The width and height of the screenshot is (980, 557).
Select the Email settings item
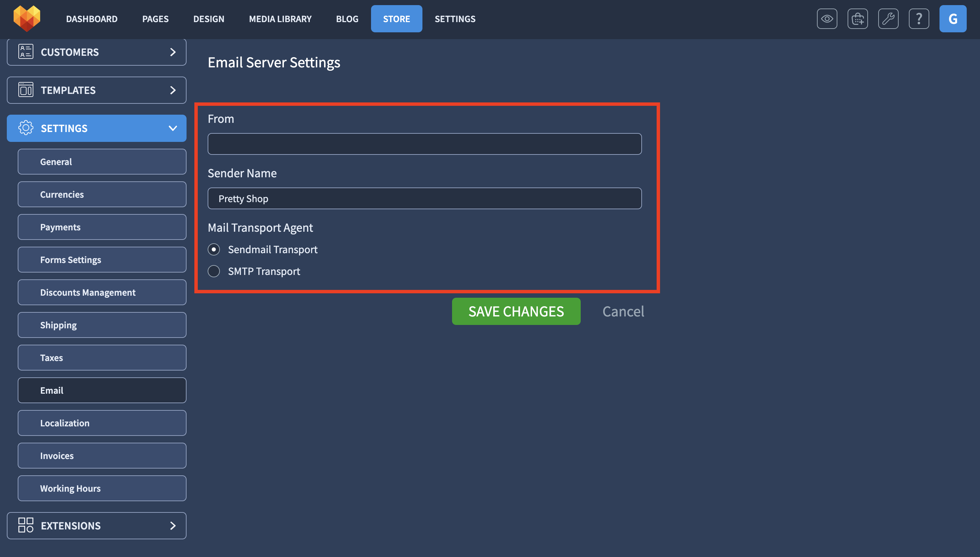click(102, 390)
